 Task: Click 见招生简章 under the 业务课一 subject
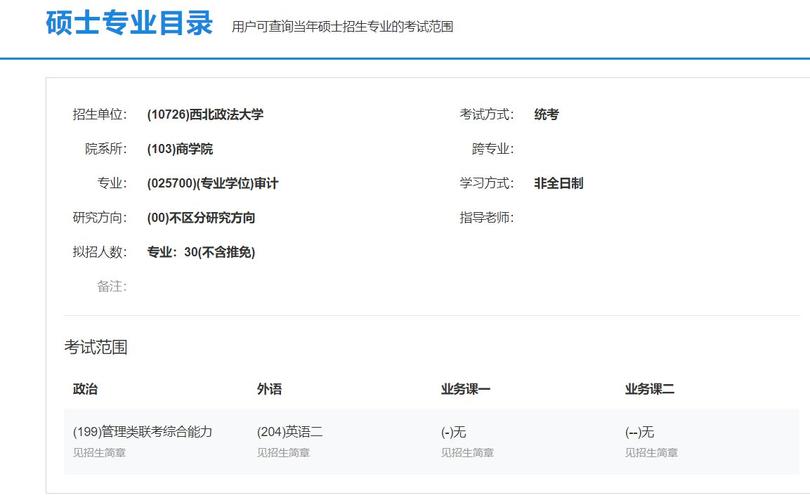coord(467,453)
